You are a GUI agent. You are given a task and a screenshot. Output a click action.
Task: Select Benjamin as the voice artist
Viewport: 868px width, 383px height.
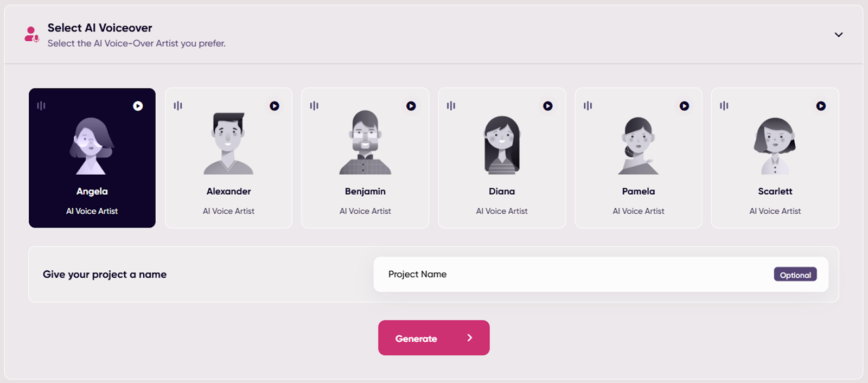[365, 163]
